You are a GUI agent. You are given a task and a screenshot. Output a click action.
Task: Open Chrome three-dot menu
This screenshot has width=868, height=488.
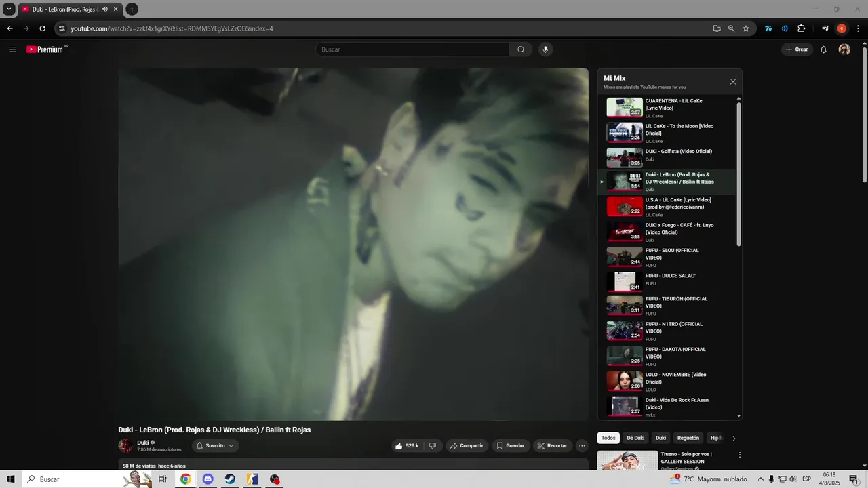click(857, 28)
